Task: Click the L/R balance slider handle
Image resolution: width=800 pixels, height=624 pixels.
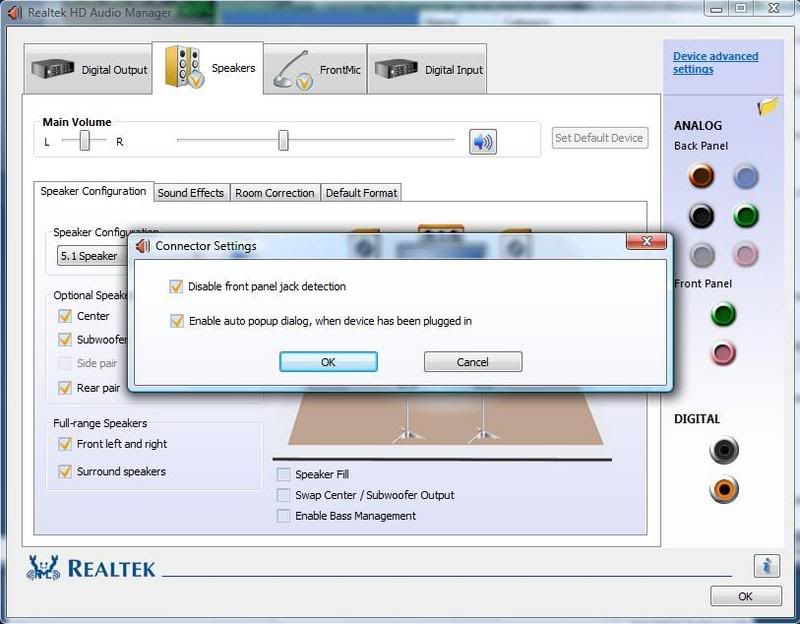Action: (85, 140)
